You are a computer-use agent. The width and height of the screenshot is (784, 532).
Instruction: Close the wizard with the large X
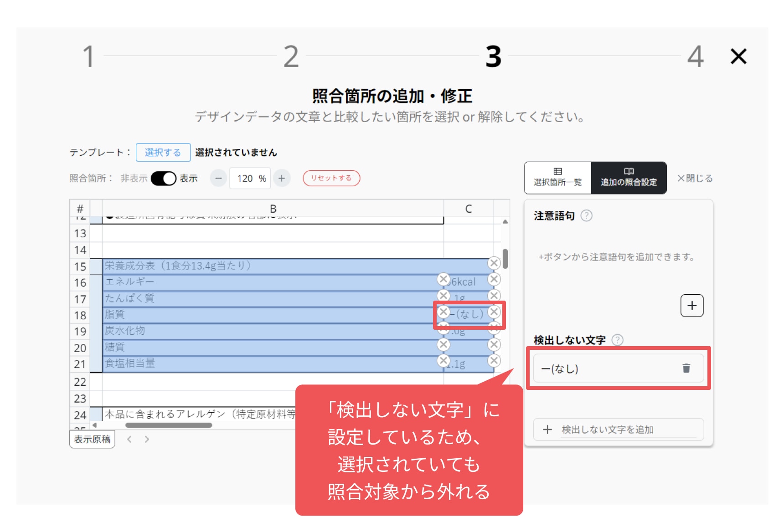pyautogui.click(x=738, y=56)
